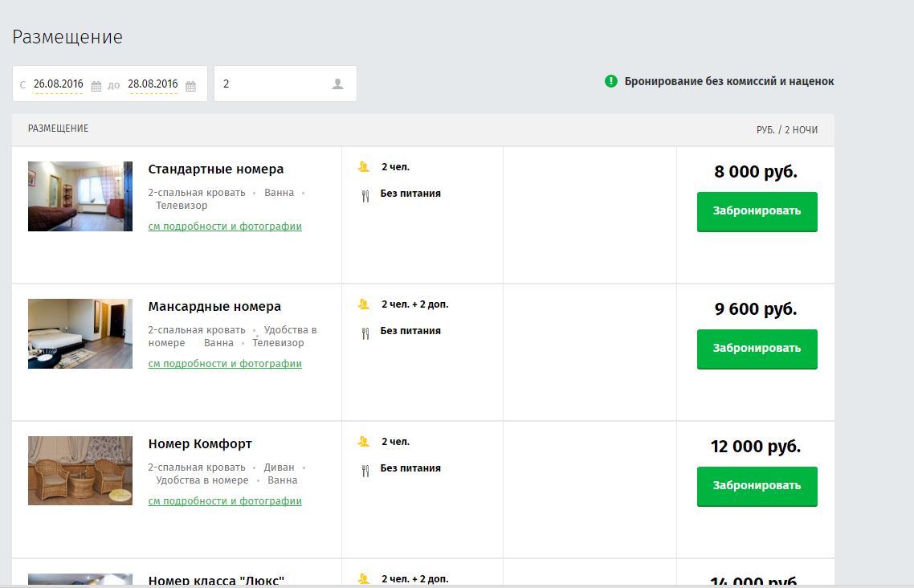Click guests icon in Мансардные номера row
Image resolution: width=914 pixels, height=588 pixels.
pyautogui.click(x=364, y=304)
